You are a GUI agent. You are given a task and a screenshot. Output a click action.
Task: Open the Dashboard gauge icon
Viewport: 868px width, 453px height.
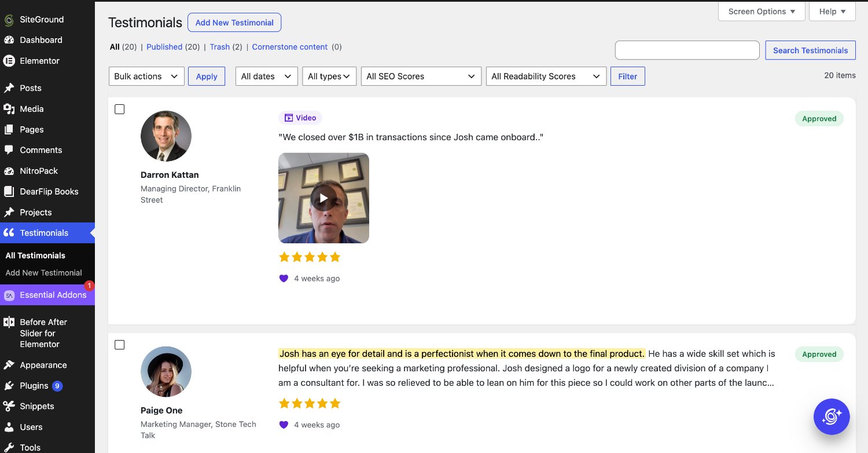click(9, 40)
